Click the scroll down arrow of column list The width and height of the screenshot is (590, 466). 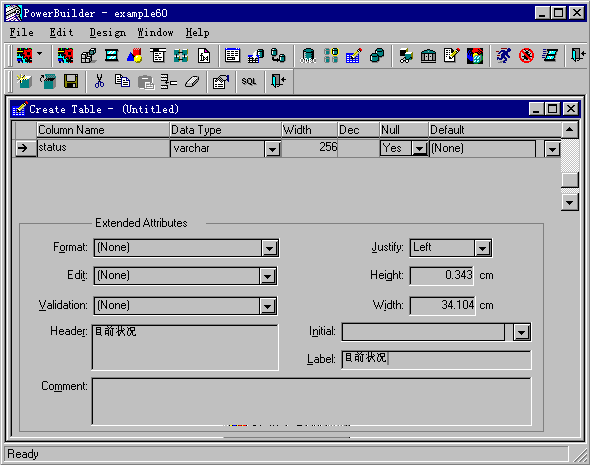[570, 203]
